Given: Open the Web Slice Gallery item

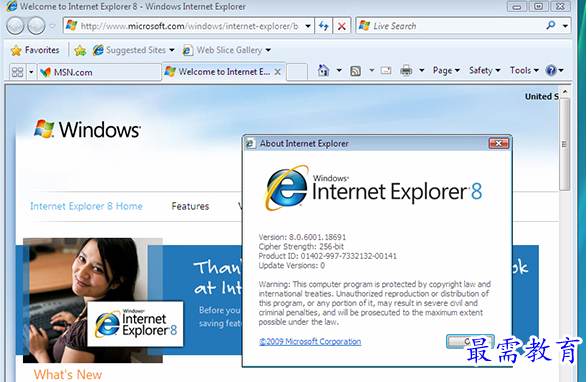Looking at the screenshot, I should tap(227, 50).
